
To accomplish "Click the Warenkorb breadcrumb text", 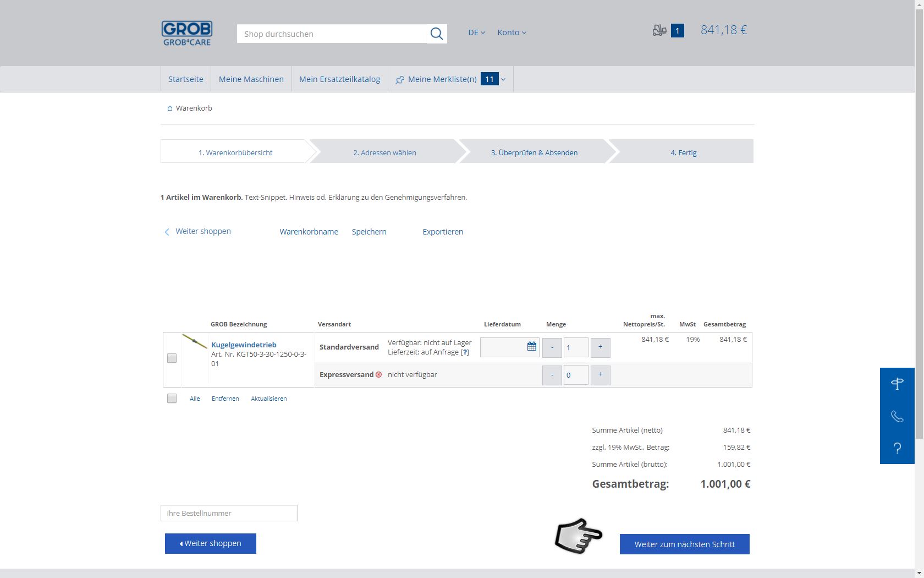I will point(194,108).
